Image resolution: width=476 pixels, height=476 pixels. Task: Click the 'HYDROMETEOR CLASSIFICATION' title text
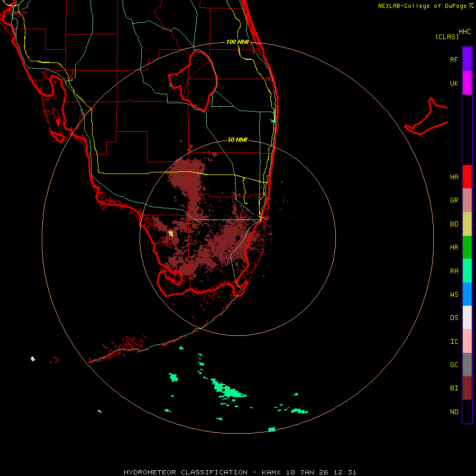coord(186,472)
